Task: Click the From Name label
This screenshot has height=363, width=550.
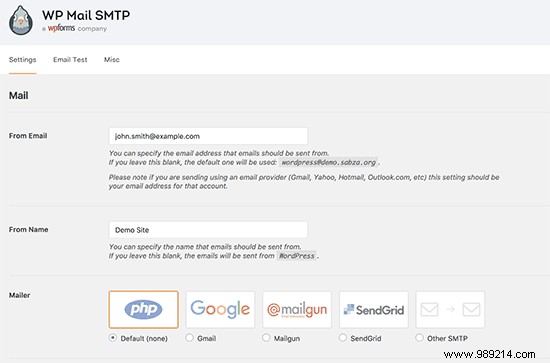Action: pos(28,229)
